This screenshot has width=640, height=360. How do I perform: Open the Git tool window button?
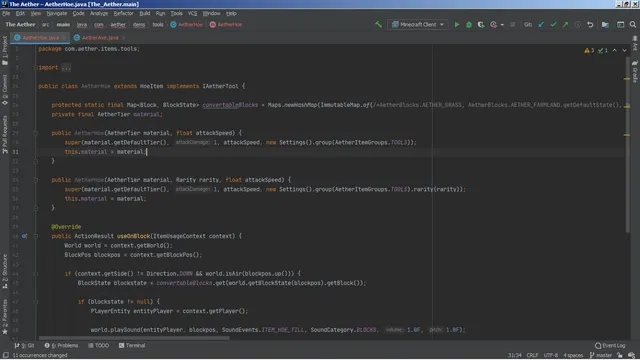coord(24,345)
